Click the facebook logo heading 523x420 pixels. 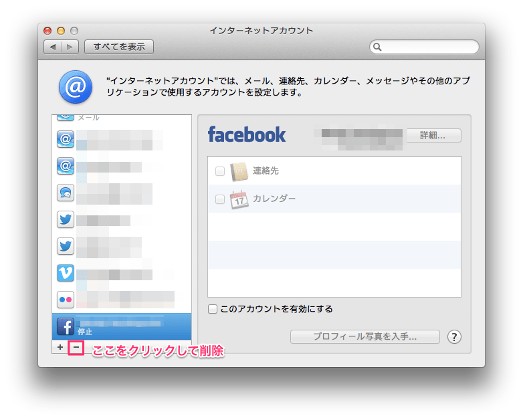(x=247, y=135)
